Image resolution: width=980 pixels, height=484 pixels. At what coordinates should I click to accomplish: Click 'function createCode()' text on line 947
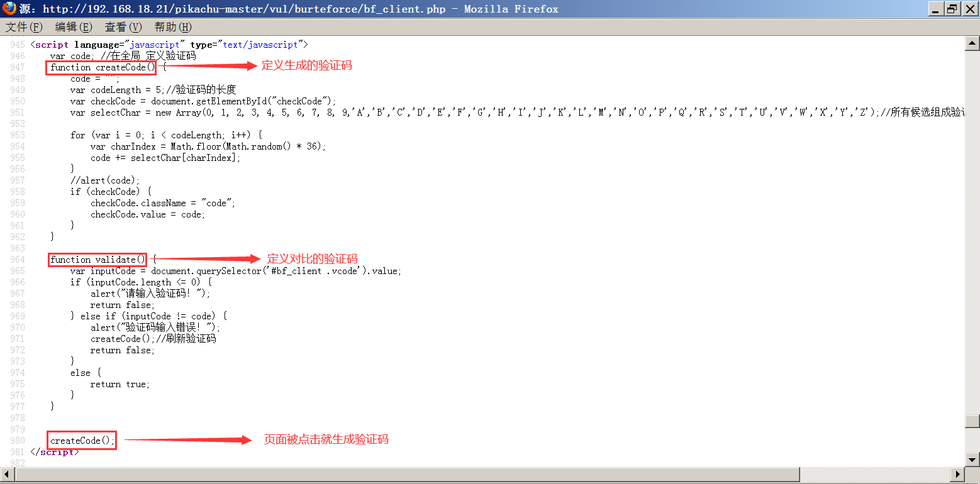click(101, 67)
